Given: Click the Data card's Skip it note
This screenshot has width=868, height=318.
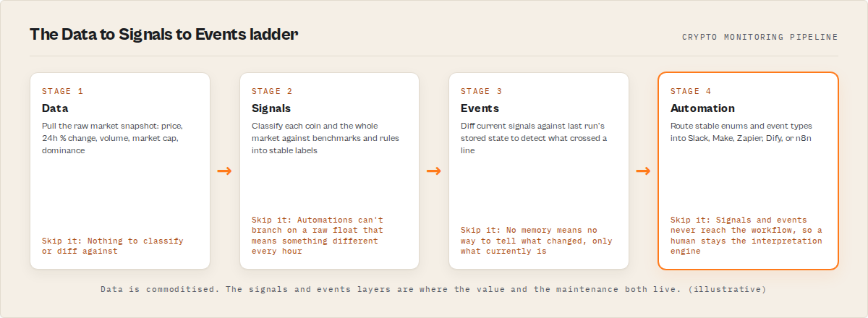Looking at the screenshot, I should click(113, 246).
